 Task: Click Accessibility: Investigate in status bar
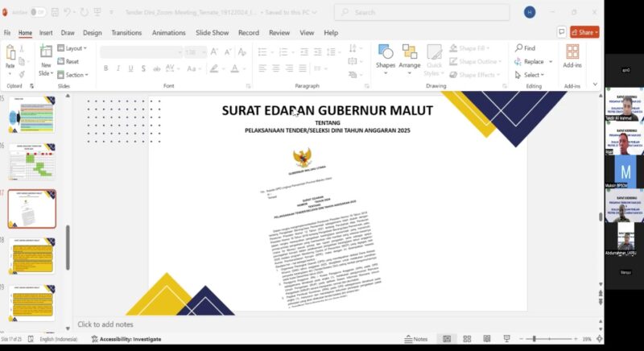coord(126,339)
